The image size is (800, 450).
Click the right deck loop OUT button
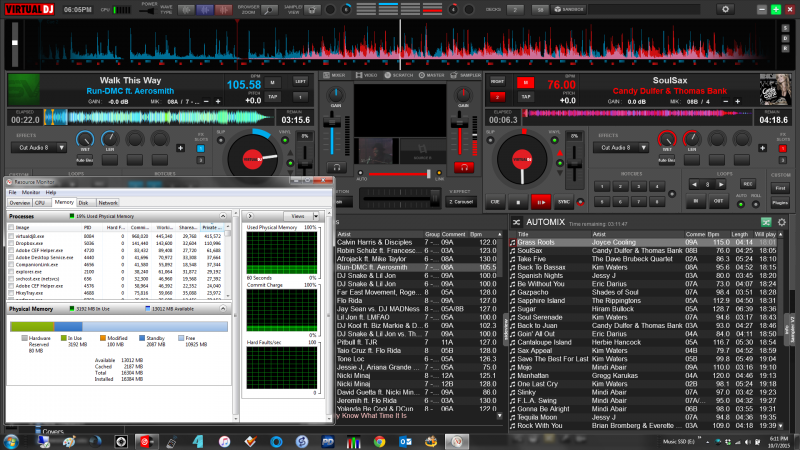718,201
